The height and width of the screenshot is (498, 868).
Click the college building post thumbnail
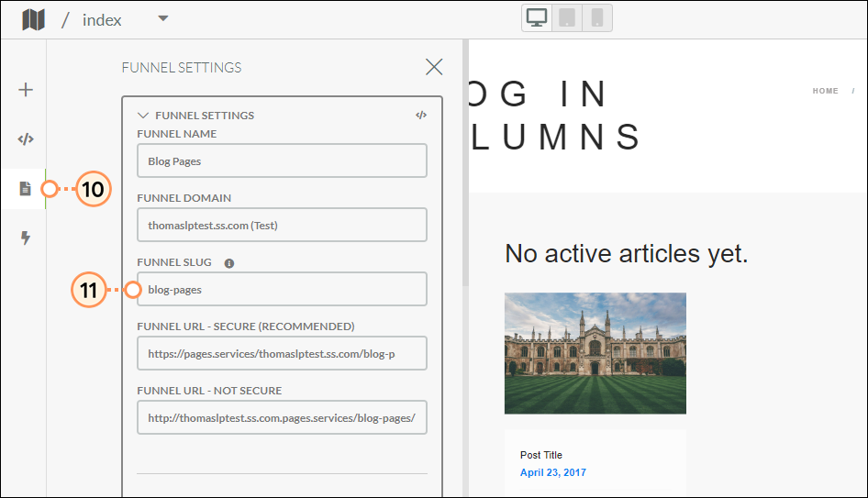(x=595, y=353)
